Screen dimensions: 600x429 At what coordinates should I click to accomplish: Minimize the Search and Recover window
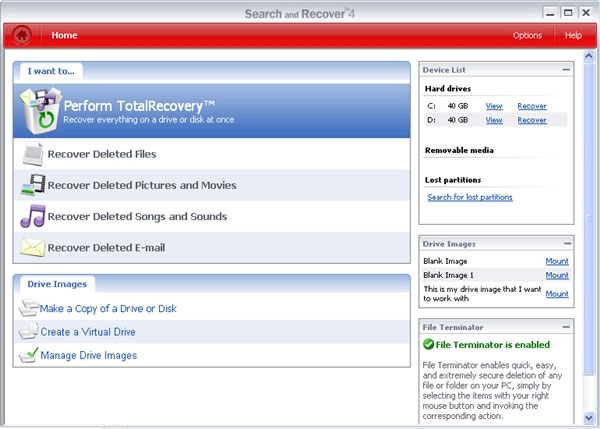(550, 13)
